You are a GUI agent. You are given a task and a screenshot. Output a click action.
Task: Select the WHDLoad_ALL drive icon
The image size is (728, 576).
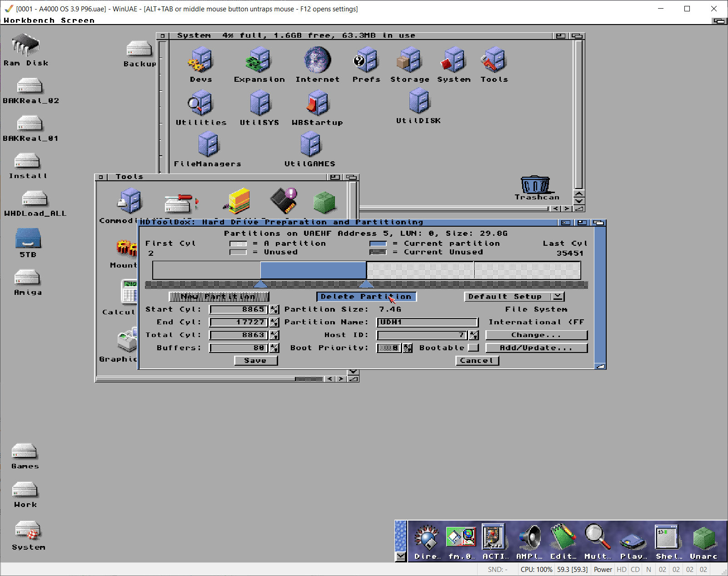35,199
